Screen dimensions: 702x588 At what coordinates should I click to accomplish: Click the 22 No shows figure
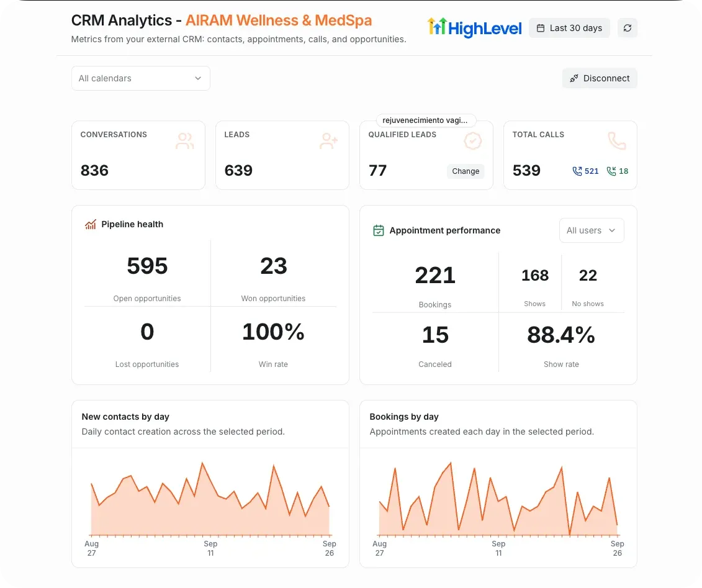click(588, 275)
